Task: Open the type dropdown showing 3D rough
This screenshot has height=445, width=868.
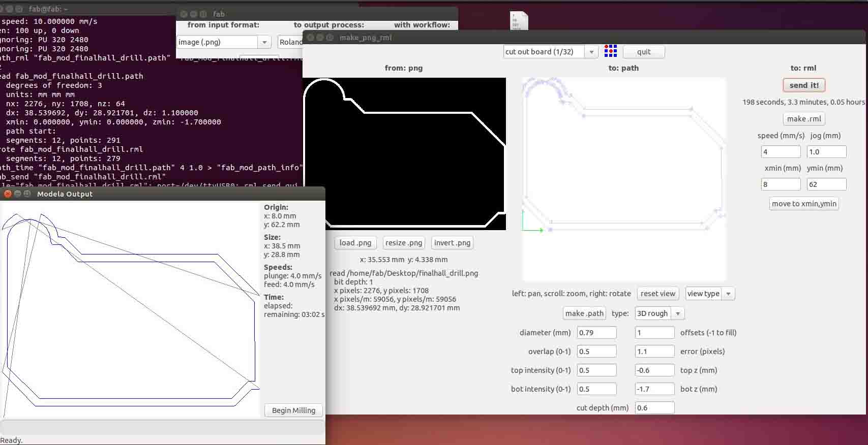Action: coord(660,313)
